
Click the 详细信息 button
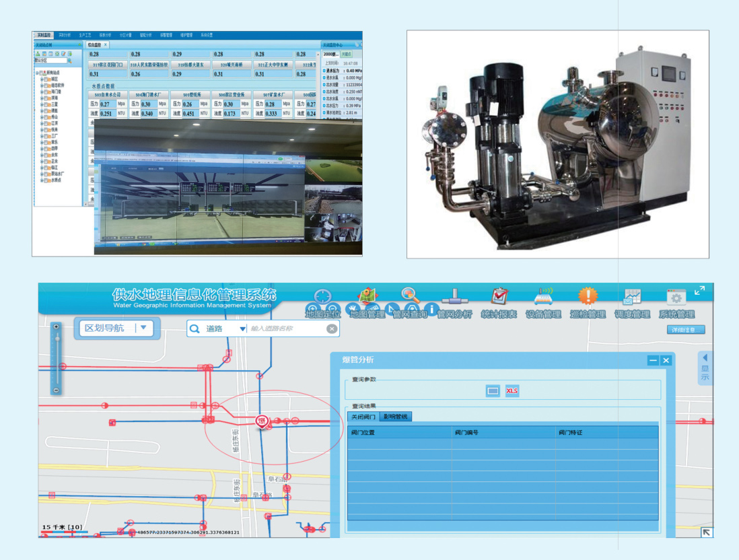(x=686, y=330)
